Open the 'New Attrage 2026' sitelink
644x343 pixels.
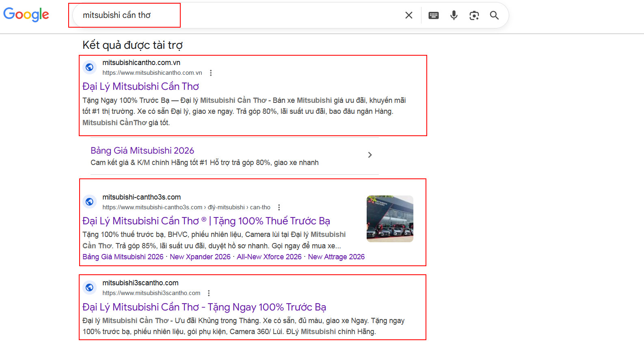(336, 257)
